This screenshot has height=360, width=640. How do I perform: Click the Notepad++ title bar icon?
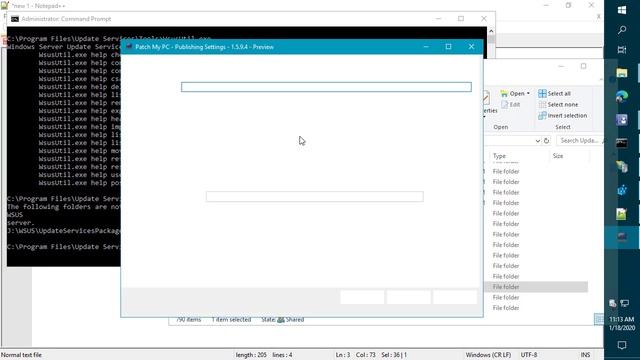[x=4, y=6]
